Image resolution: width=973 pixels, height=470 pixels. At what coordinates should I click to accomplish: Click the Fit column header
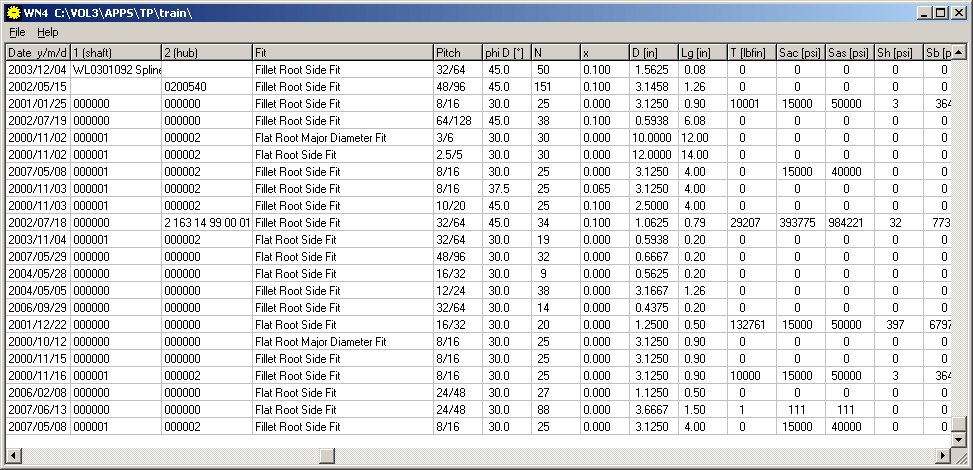(341, 52)
